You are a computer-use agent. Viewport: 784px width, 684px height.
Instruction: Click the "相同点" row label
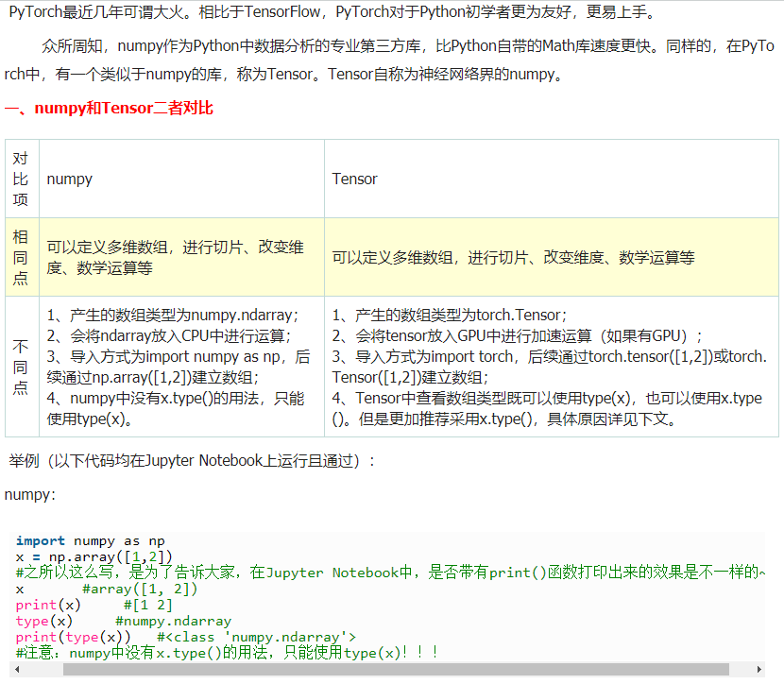coord(22,257)
